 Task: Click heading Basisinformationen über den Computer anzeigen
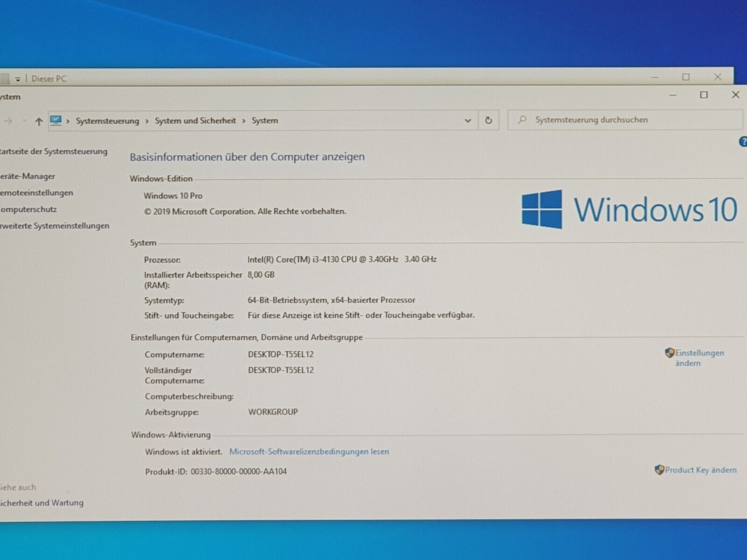[x=247, y=157]
